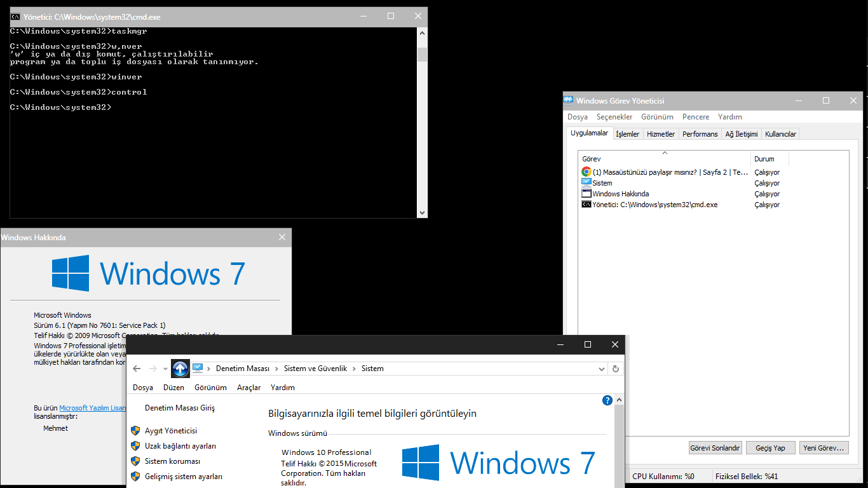Open the Gelişmiş sistem ayarları link
This screenshot has height=488, width=868.
184,477
